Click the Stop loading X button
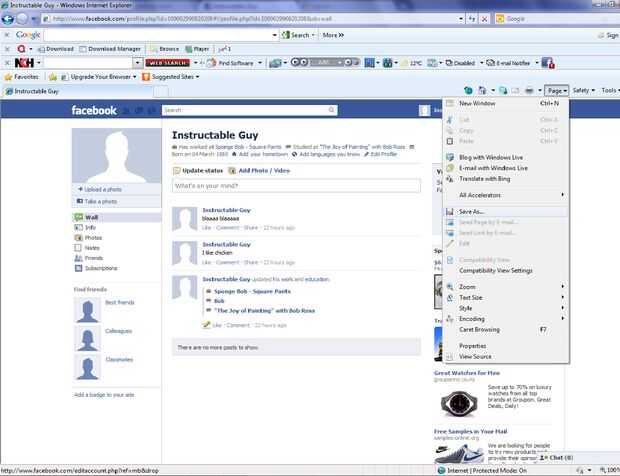The image size is (620, 476). coord(484,19)
